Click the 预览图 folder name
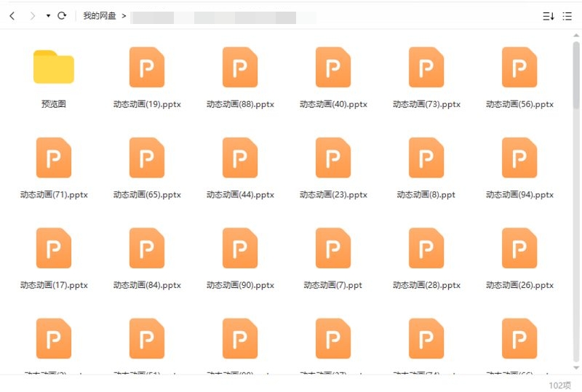 coord(54,104)
